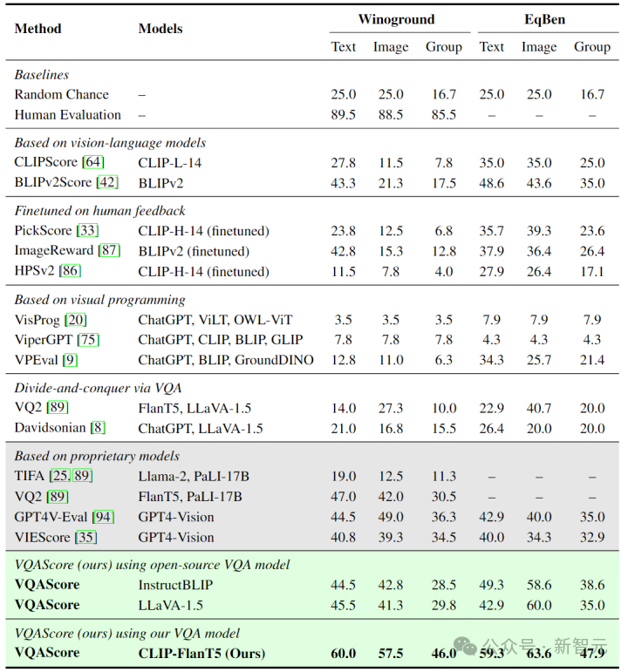Click citation 86 after HPSv2
The width and height of the screenshot is (628, 672).
[x=71, y=271]
